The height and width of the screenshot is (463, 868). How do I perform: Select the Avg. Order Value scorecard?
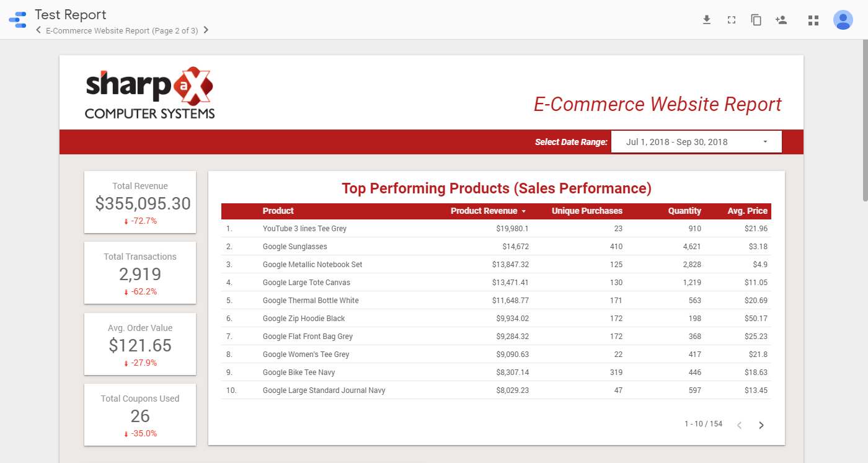point(140,344)
